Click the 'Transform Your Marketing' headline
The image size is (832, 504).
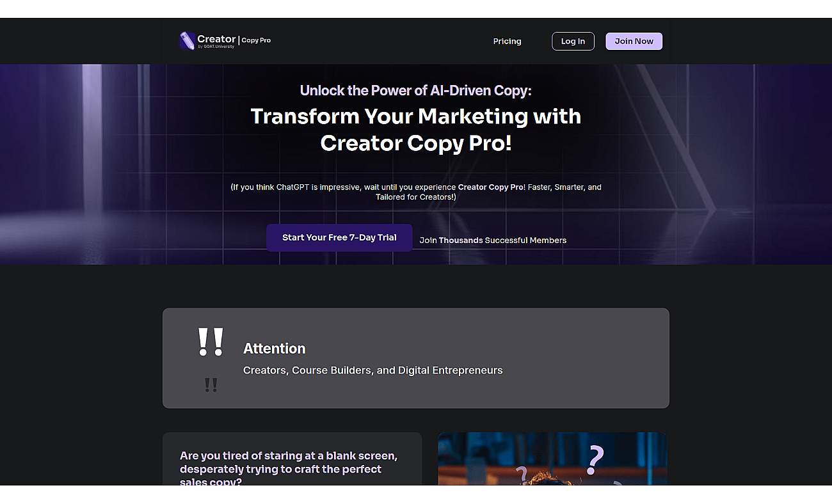coord(416,129)
